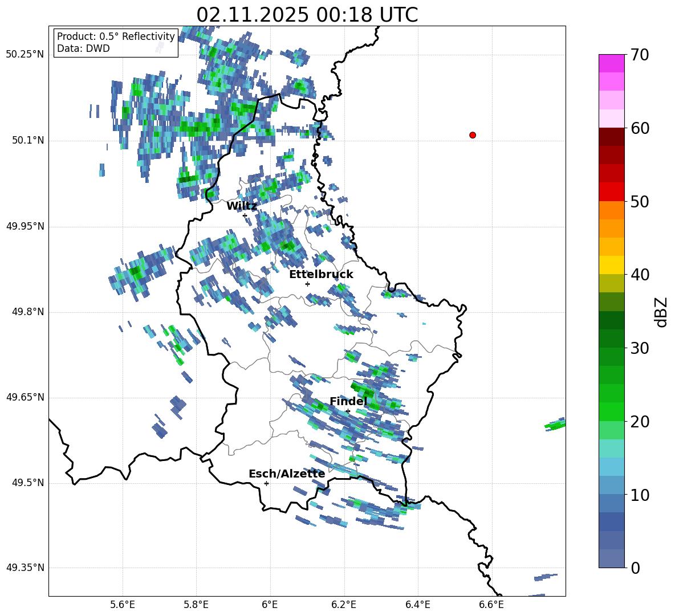675x616 pixels.
Task: Click the 50.1°N latitude label
Action: coord(29,141)
